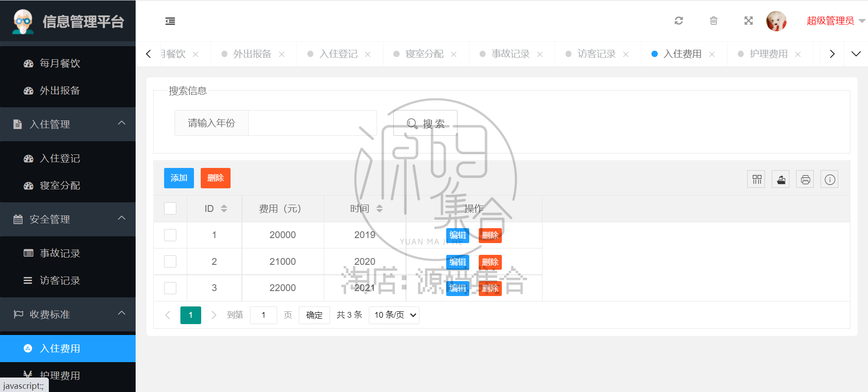Select the 入住费用 tab
Viewport: 868px width, 392px height.
(682, 54)
